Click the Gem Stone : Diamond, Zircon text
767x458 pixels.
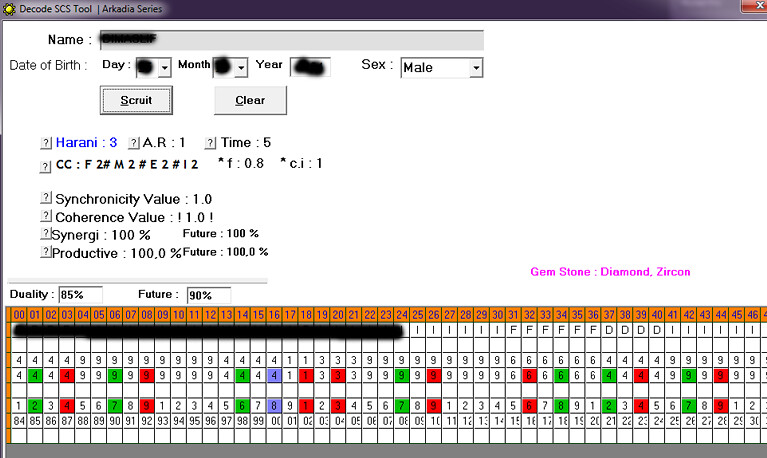click(610, 272)
